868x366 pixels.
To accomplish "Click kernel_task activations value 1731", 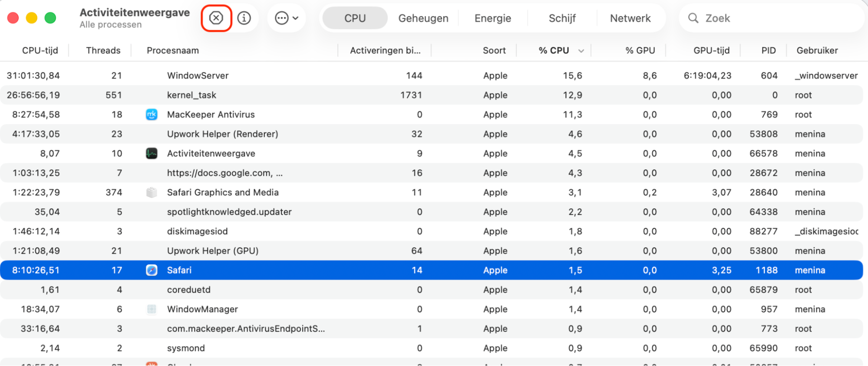I will [411, 95].
